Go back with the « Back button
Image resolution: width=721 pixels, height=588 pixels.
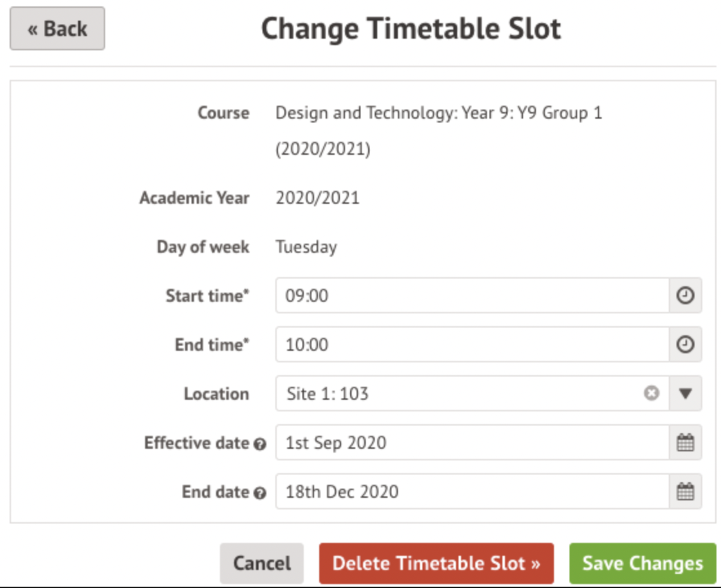coord(57,28)
